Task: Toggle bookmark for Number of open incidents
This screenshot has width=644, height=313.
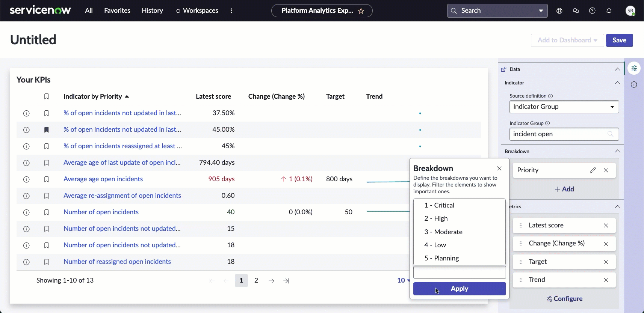Action: pyautogui.click(x=47, y=212)
